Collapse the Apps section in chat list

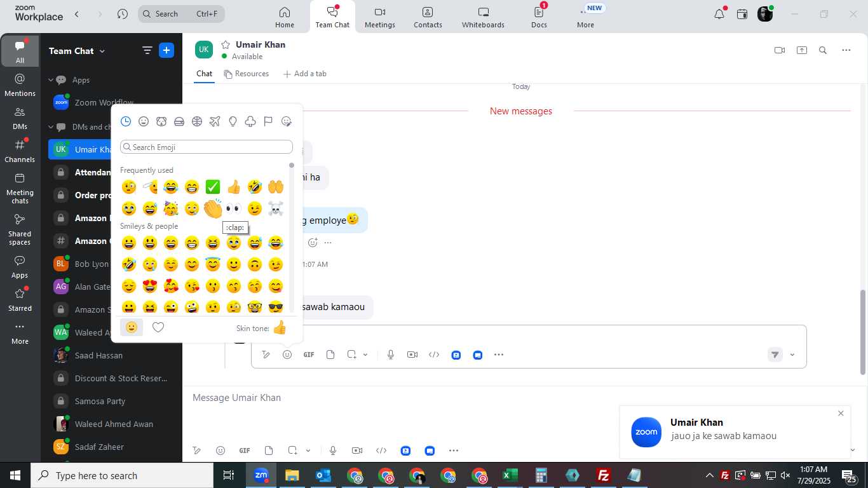[51, 80]
